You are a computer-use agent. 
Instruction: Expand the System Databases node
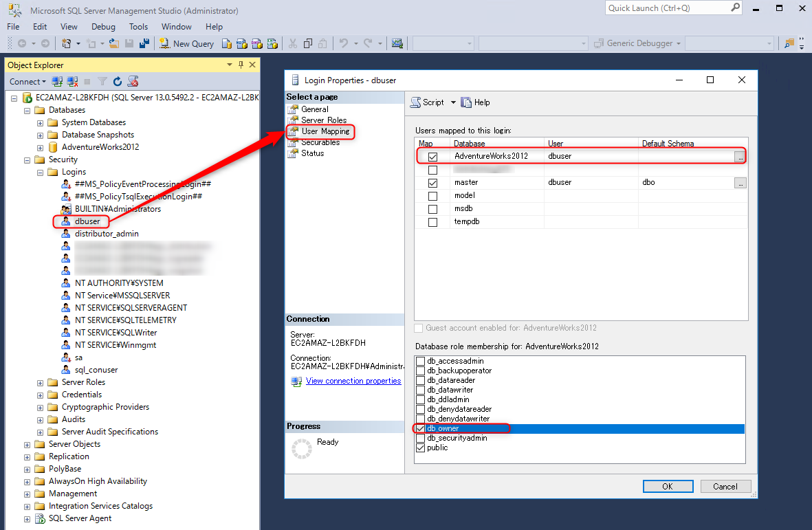coord(40,122)
